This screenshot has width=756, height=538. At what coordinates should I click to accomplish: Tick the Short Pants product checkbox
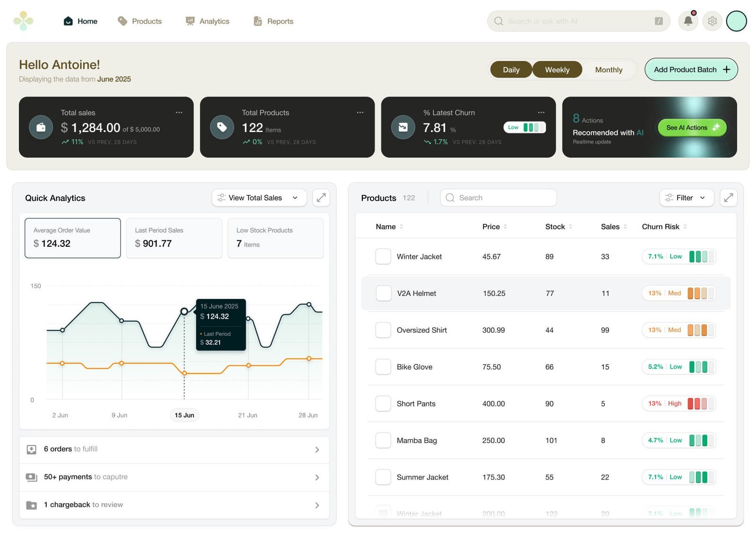pos(383,403)
